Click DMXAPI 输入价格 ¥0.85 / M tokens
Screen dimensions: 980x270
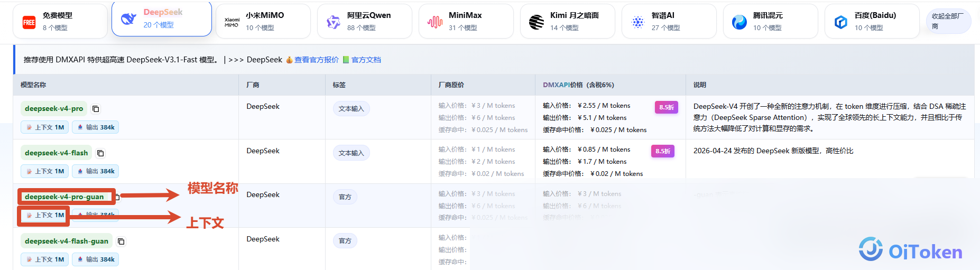pos(587,150)
